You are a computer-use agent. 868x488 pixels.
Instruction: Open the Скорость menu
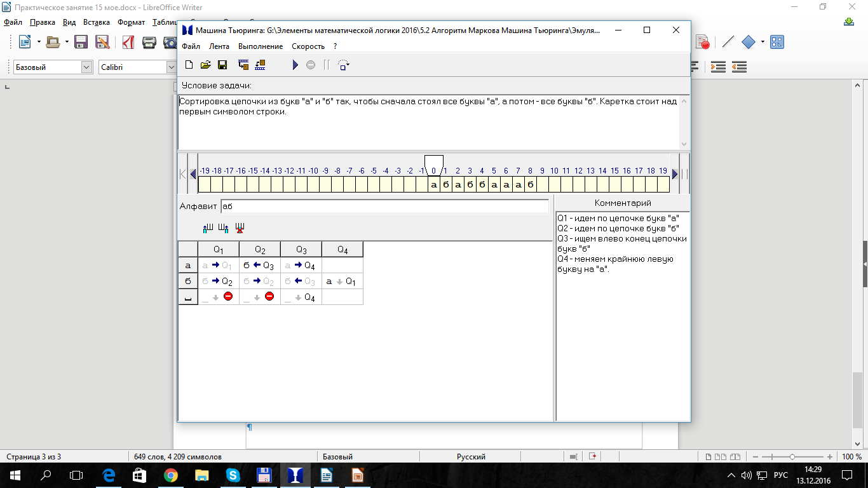(308, 46)
